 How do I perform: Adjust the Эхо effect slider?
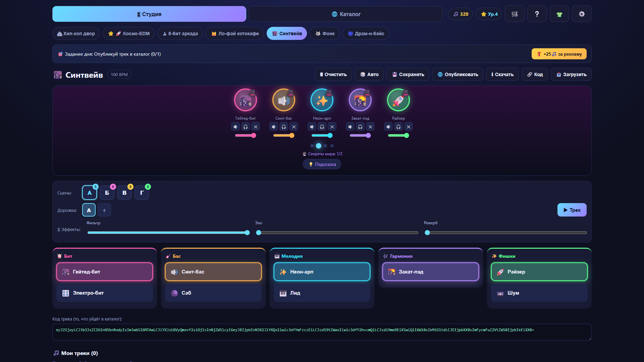(x=337, y=233)
